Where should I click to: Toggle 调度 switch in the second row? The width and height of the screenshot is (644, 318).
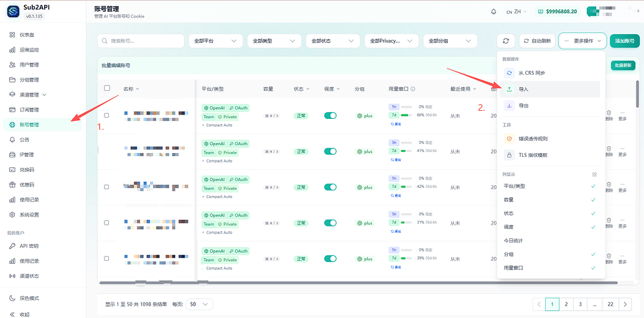[330, 151]
